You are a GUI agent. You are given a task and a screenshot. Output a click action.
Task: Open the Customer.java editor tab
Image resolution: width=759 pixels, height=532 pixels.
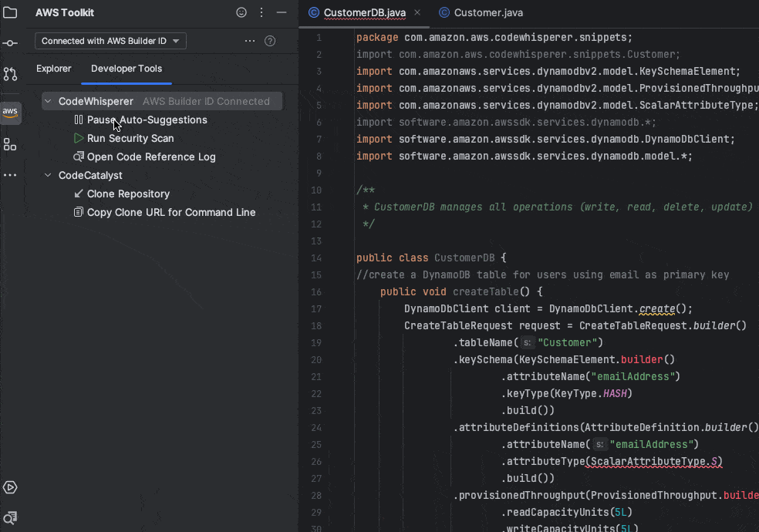click(x=481, y=13)
